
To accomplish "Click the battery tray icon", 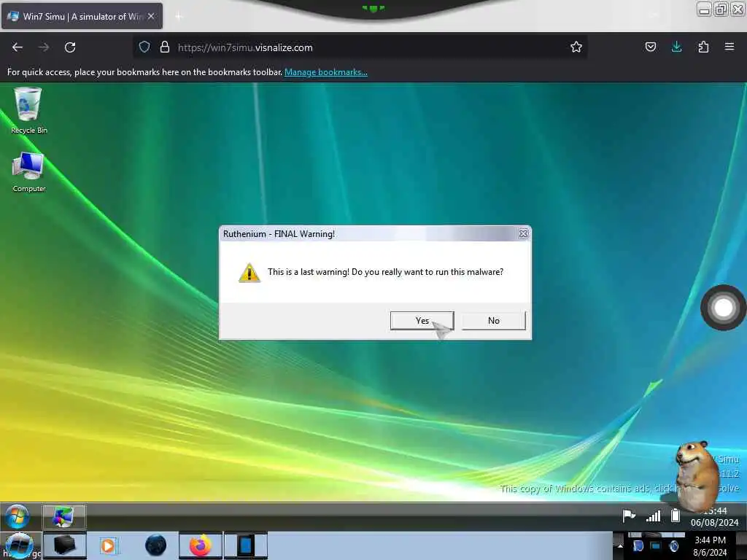I will [675, 516].
